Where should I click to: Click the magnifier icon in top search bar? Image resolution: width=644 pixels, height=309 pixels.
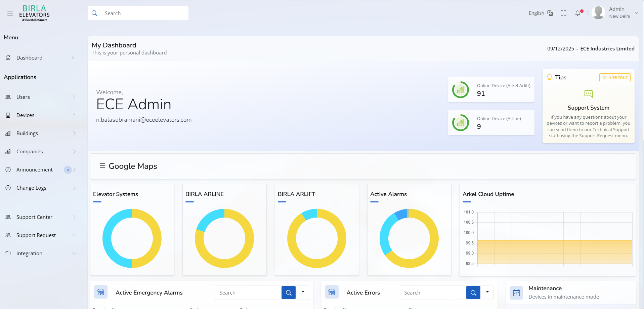tap(94, 13)
